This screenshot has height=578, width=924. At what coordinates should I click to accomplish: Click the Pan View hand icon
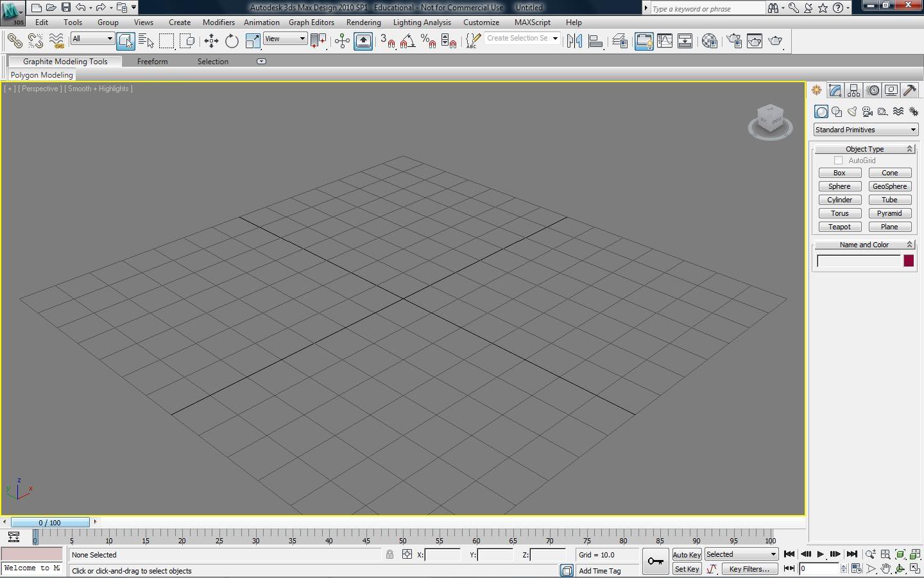886,569
